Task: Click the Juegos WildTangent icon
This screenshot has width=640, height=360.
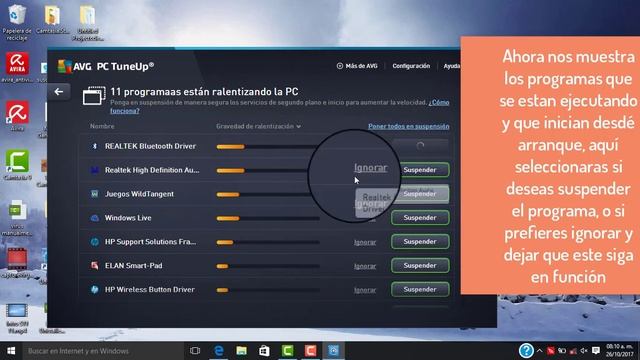Action: [94, 194]
